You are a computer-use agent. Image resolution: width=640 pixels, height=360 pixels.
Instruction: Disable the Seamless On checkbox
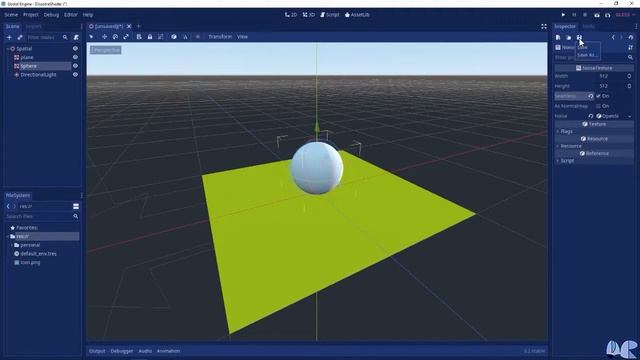(598, 96)
